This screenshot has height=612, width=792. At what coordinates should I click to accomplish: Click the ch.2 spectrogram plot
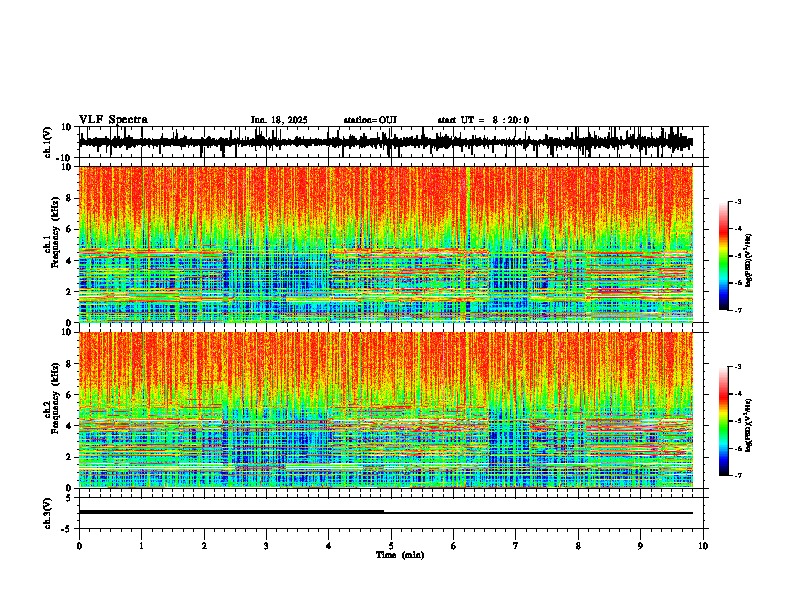click(386, 410)
